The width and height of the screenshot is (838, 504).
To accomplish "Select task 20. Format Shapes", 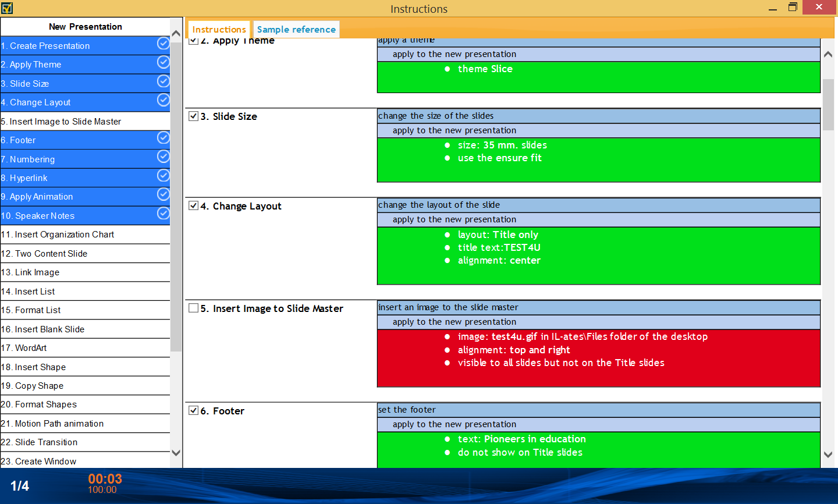I will pos(85,404).
